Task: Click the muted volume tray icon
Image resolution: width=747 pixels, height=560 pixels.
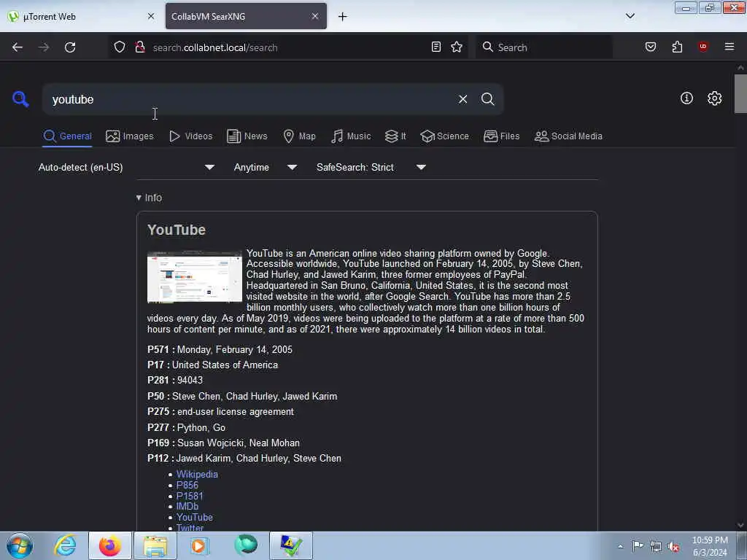Action: tap(673, 547)
